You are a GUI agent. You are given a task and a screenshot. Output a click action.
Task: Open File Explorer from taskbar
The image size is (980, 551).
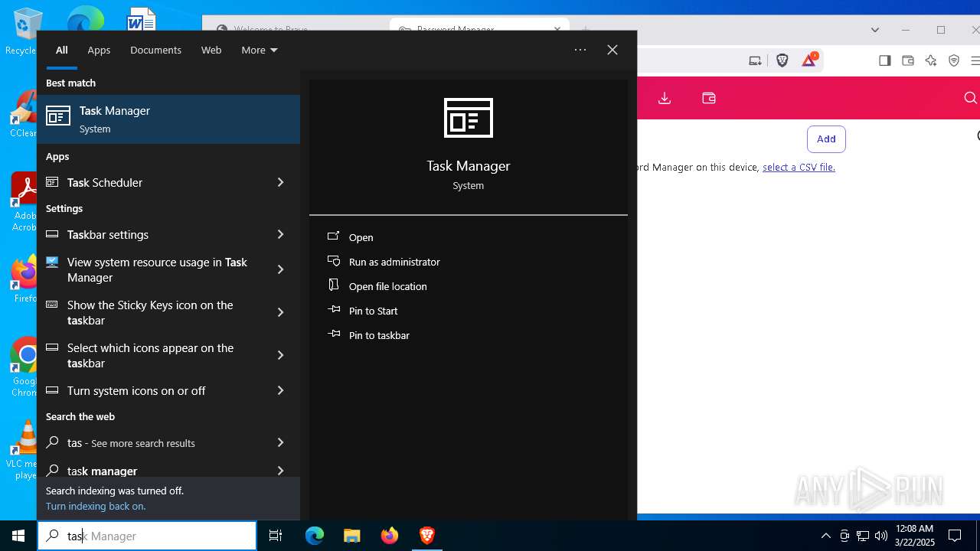[352, 536]
